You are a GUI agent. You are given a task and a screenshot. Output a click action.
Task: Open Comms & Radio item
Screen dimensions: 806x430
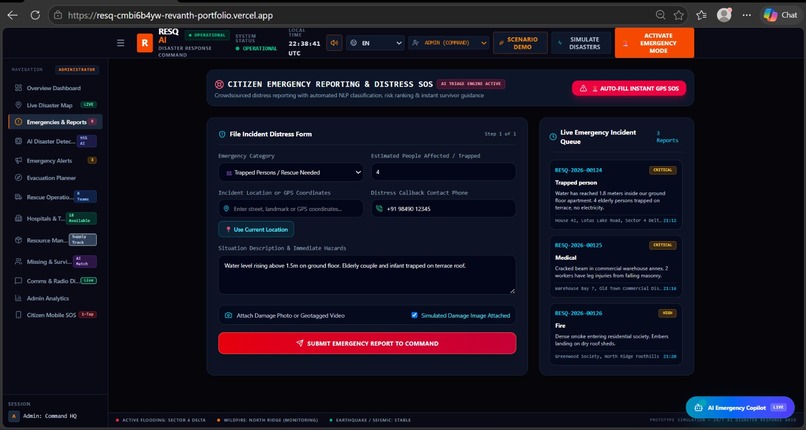(x=55, y=281)
